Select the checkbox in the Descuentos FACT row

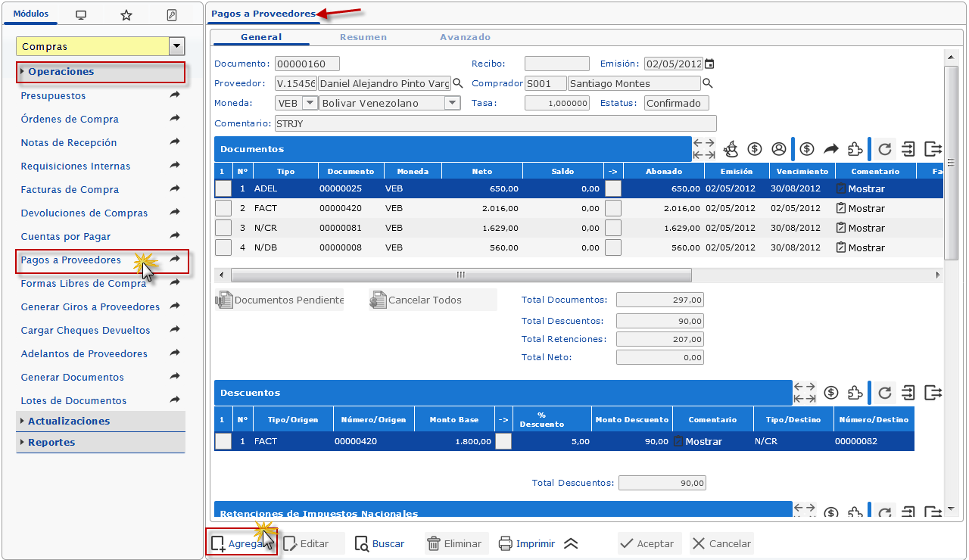click(223, 441)
